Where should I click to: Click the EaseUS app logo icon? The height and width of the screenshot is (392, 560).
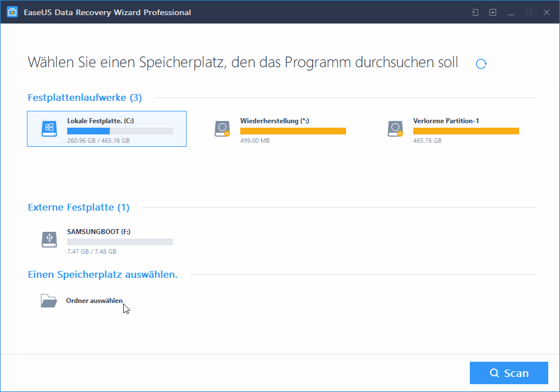tap(12, 12)
